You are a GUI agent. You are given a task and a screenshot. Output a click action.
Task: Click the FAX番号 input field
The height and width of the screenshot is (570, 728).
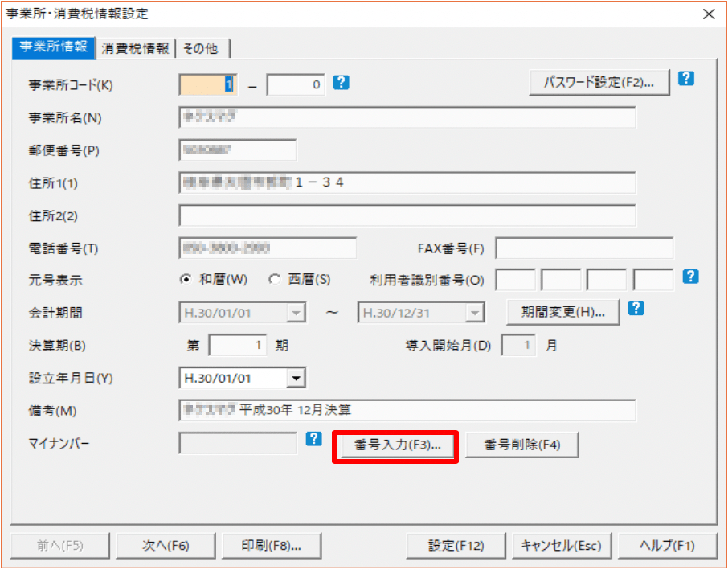[x=584, y=248]
